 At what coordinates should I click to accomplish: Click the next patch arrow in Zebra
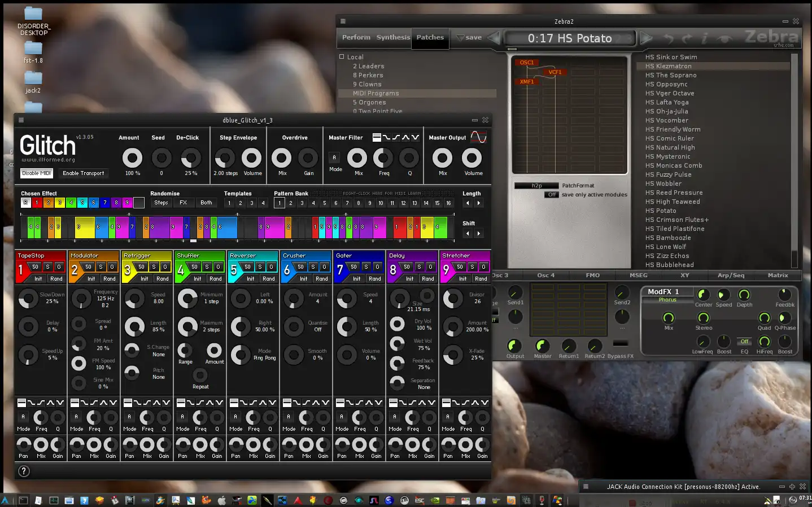coord(647,38)
